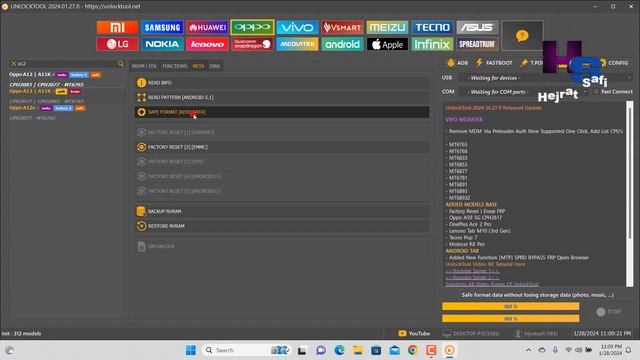Select the Spreadtrum brand logo
640x360 pixels.
(477, 44)
